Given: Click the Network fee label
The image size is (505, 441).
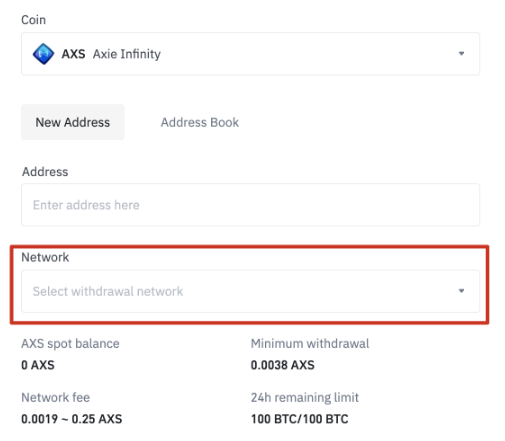Looking at the screenshot, I should [56, 397].
